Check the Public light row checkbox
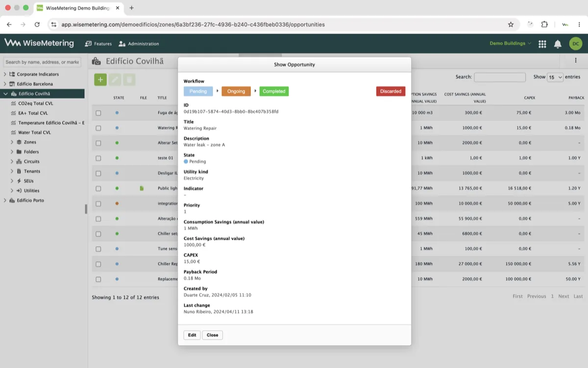The image size is (588, 368). (x=98, y=188)
